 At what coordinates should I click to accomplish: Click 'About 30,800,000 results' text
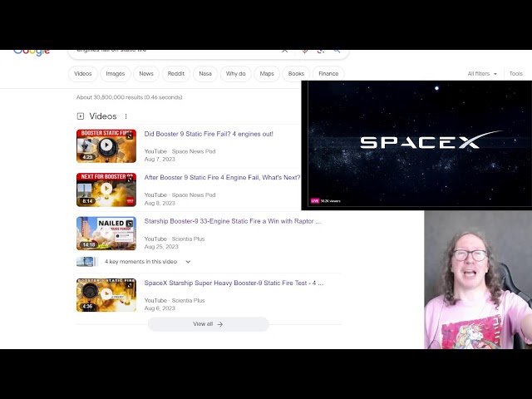click(x=130, y=97)
